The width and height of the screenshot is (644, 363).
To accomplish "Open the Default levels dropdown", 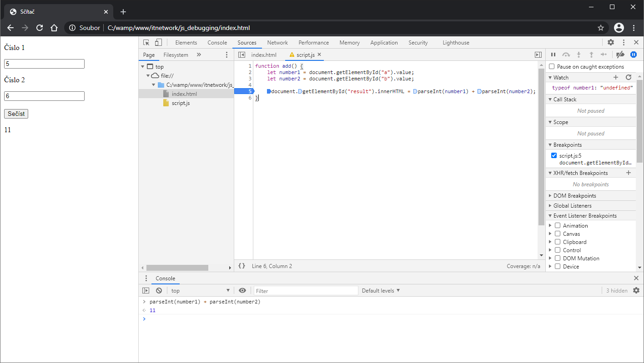I will pos(381,291).
